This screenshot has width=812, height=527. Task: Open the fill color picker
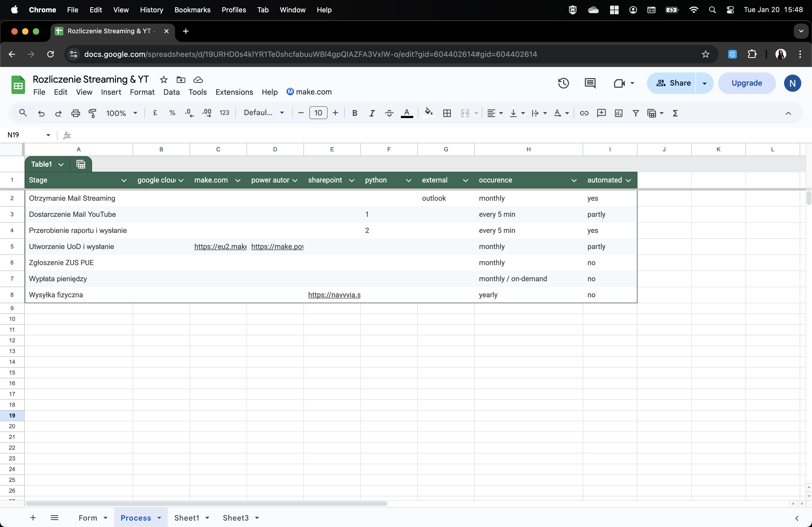pos(429,113)
